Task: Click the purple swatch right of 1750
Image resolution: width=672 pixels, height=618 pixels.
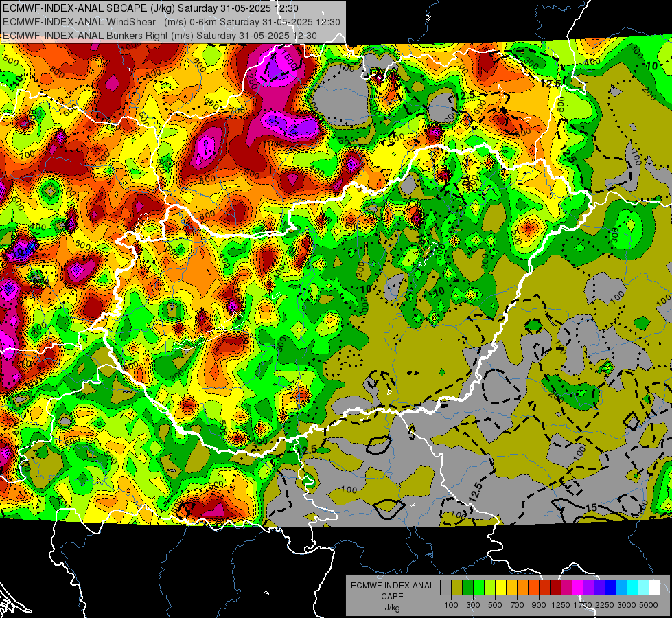Action: tap(589, 587)
